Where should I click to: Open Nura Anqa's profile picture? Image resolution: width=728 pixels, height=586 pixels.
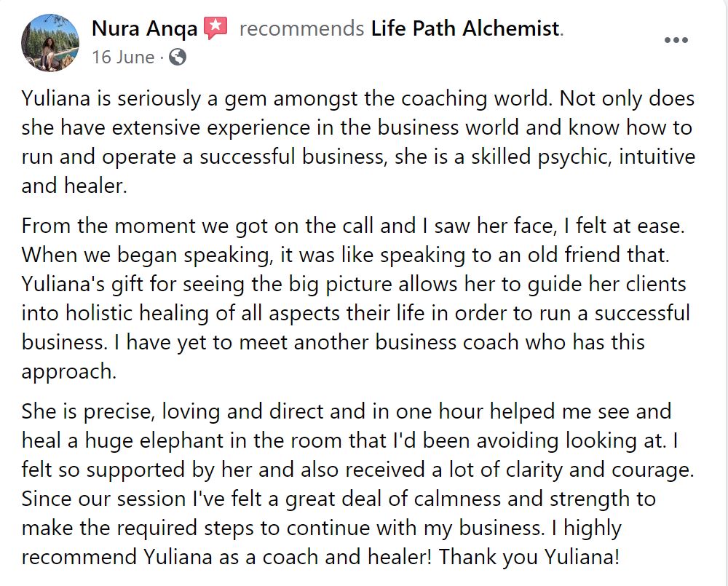(50, 43)
